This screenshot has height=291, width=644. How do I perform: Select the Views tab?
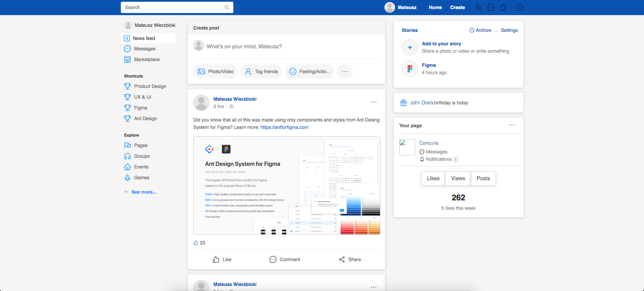pyautogui.click(x=458, y=179)
